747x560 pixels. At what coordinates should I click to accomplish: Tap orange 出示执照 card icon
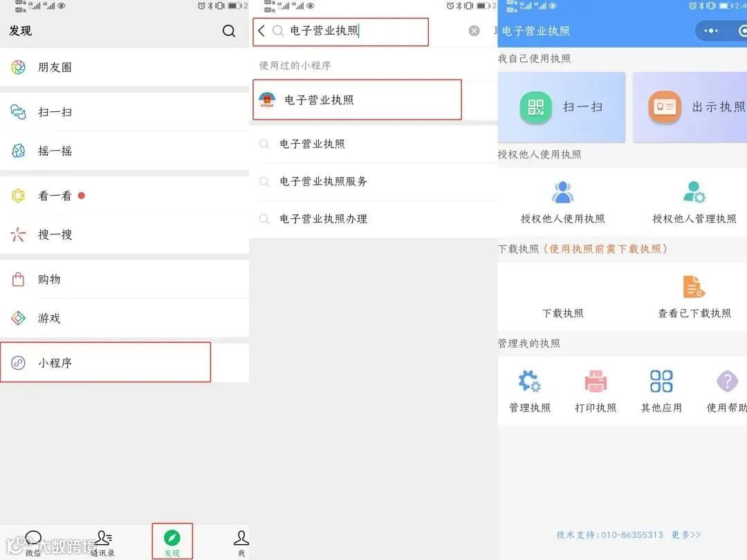[665, 107]
